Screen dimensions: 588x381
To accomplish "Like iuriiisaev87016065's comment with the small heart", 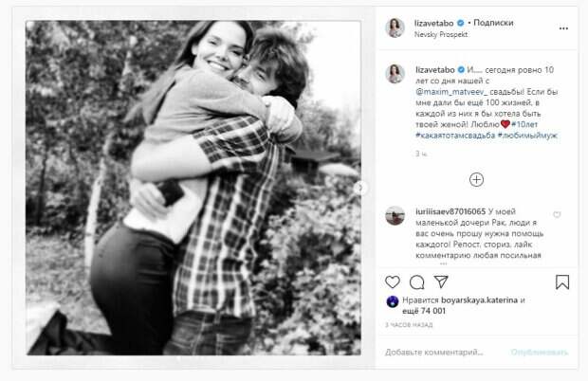I will 558,215.
